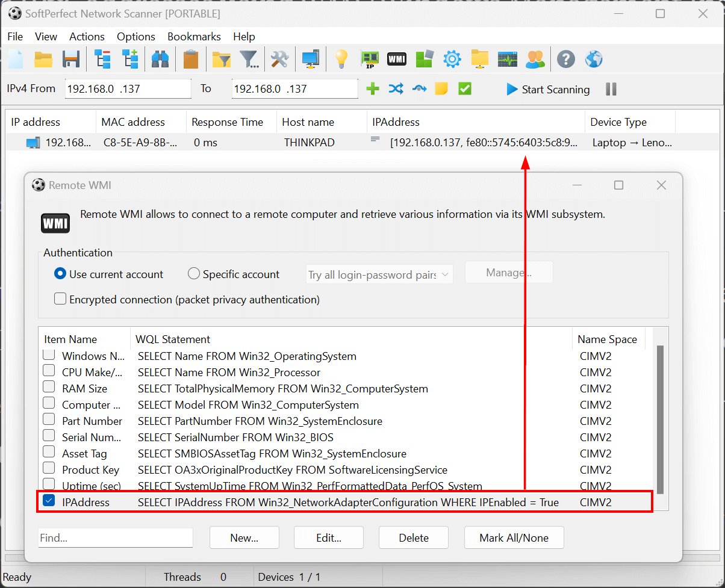Screen dimensions: 725x588
Task: Click the pause scanning icon
Action: [x=611, y=89]
